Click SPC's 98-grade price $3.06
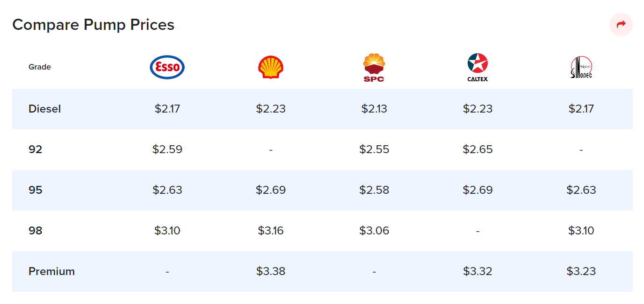Image resolution: width=644 pixels, height=304 pixels. coord(374,230)
